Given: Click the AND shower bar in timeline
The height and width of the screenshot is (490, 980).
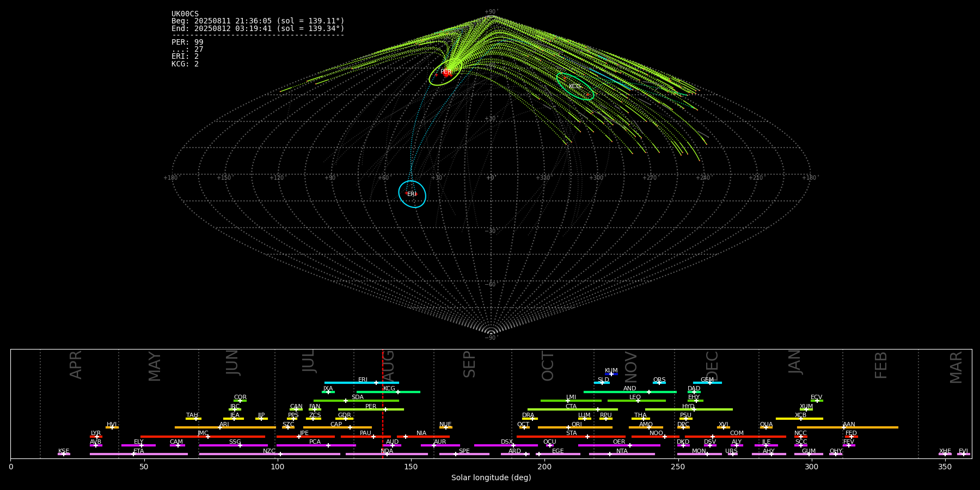Looking at the screenshot, I should [630, 391].
